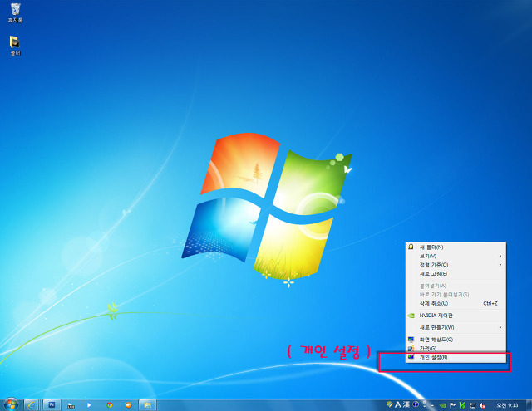This screenshot has height=411, width=532.
Task: Expand the 정렬 기준(O) submenu
Action: tap(456, 265)
